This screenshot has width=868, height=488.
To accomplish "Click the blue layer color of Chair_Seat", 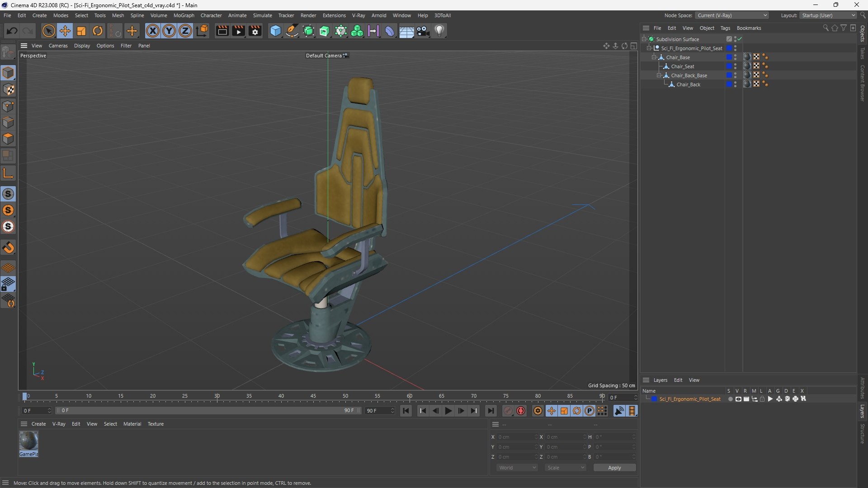I will pos(729,66).
